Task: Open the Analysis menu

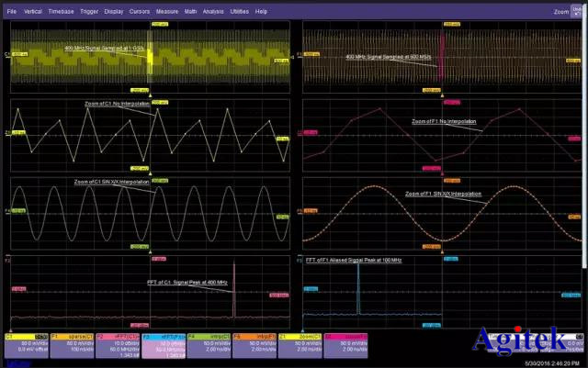Action: pyautogui.click(x=213, y=11)
